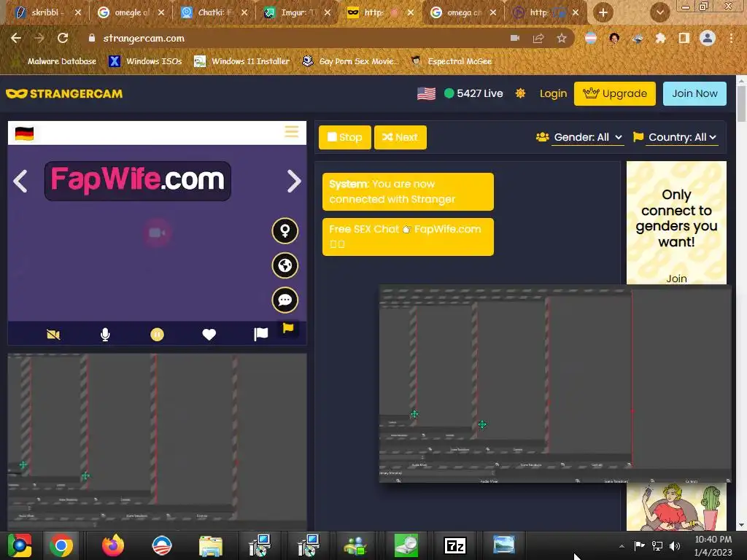Click the share page icon
747x560 pixels.
[x=538, y=38]
